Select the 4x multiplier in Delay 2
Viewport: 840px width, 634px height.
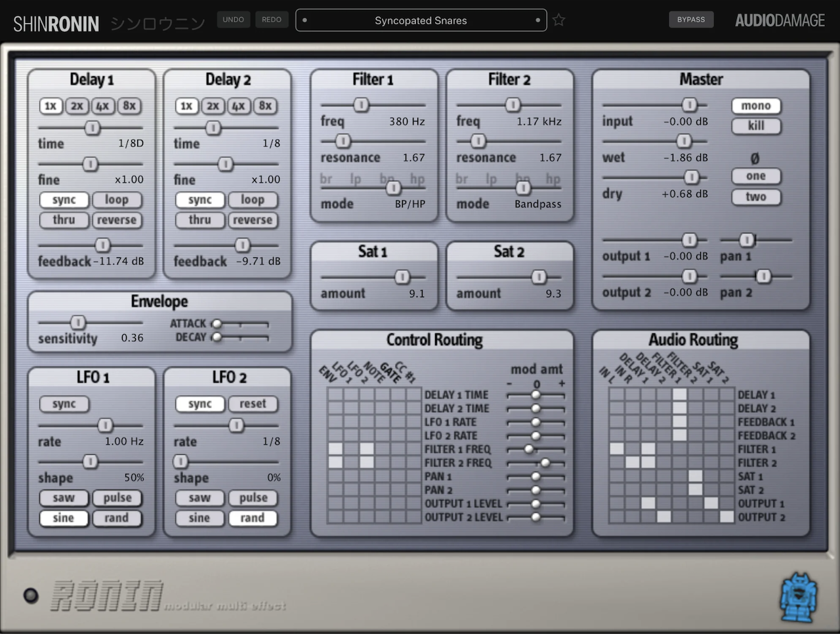coord(239,106)
